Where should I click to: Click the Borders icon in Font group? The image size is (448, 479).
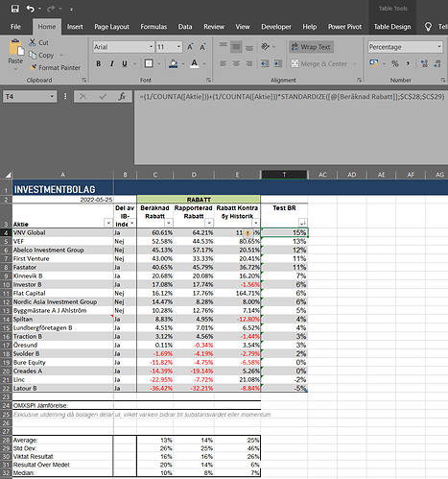coord(149,63)
